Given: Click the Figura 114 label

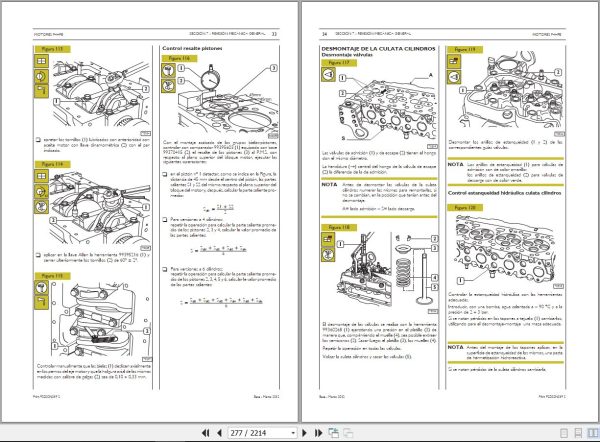Looking at the screenshot, I should coord(52,164).
